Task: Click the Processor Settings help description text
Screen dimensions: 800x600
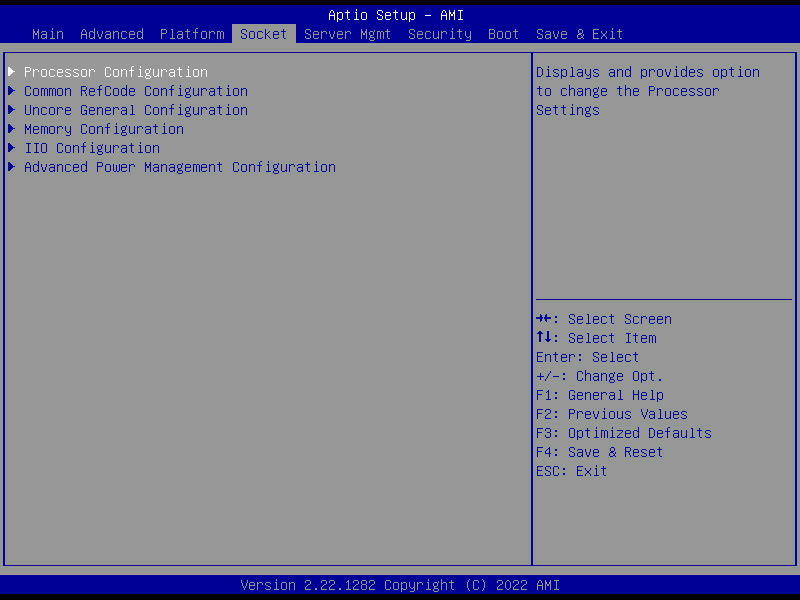Action: 647,91
